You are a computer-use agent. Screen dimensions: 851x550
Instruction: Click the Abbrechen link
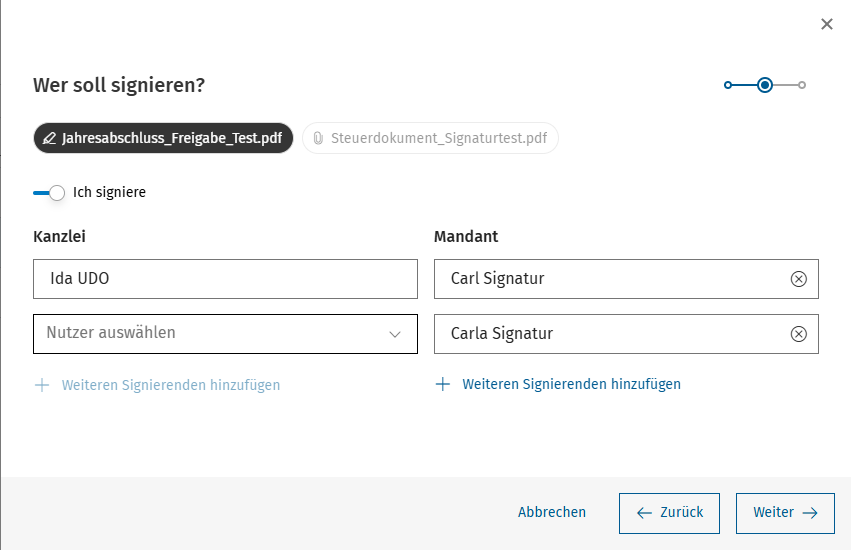(x=552, y=512)
